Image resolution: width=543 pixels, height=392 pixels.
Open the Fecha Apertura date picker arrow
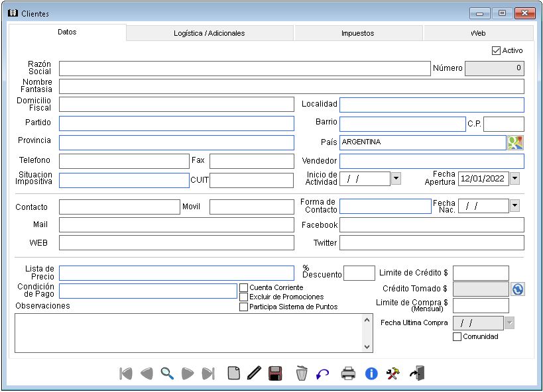pyautogui.click(x=514, y=178)
